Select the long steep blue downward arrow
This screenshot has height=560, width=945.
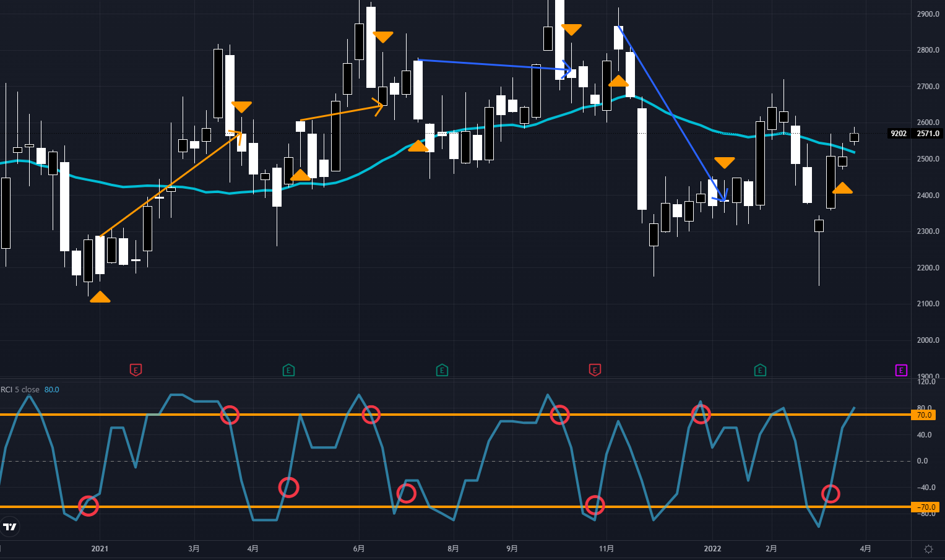pos(671,113)
